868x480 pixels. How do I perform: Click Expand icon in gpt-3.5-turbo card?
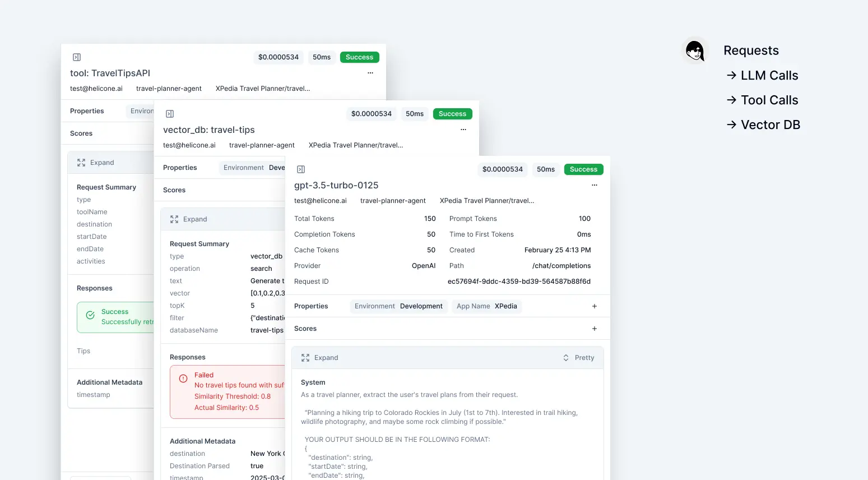[305, 358]
